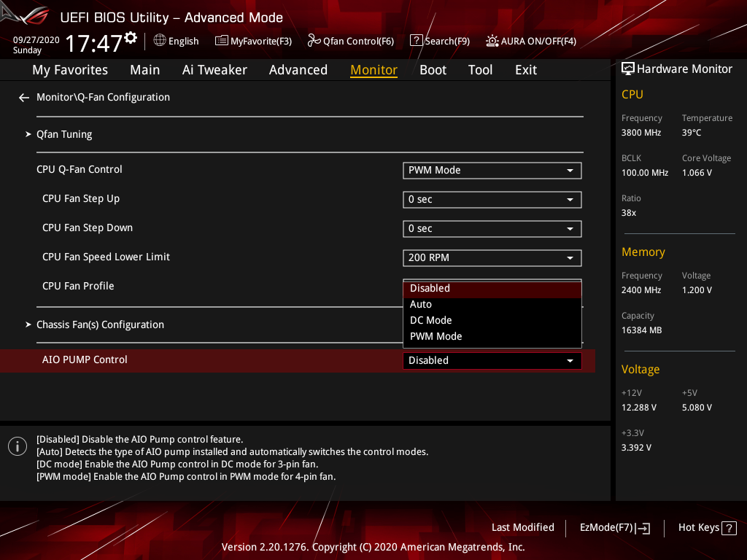Click the 5.080 V voltage value

click(x=697, y=408)
